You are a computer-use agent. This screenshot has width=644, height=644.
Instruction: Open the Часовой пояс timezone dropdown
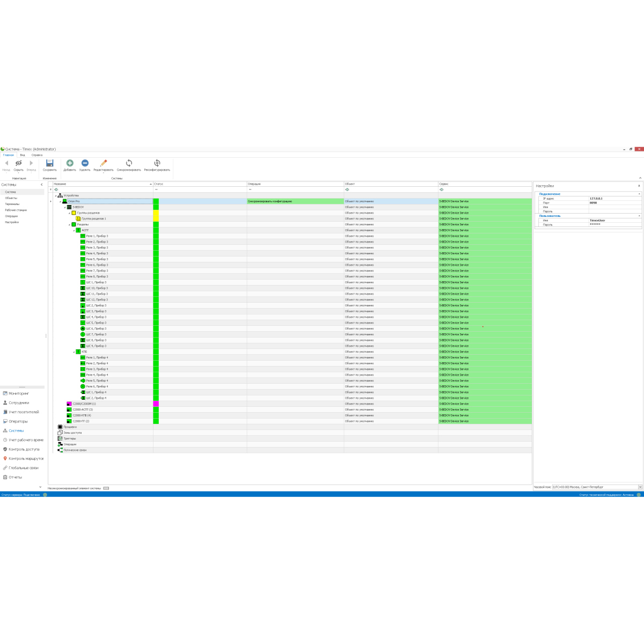(640, 487)
